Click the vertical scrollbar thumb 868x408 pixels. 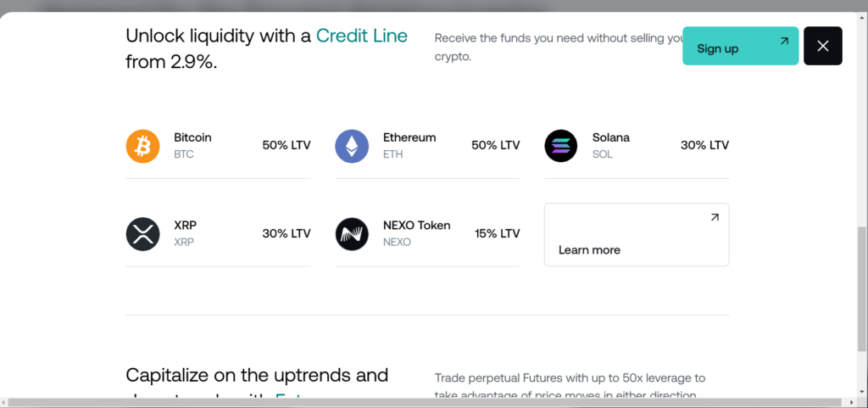[x=862, y=288]
